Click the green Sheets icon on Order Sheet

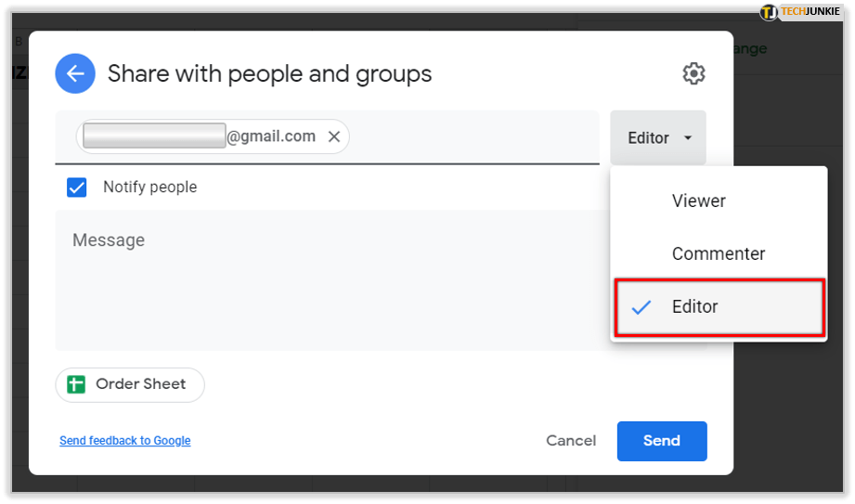[76, 384]
